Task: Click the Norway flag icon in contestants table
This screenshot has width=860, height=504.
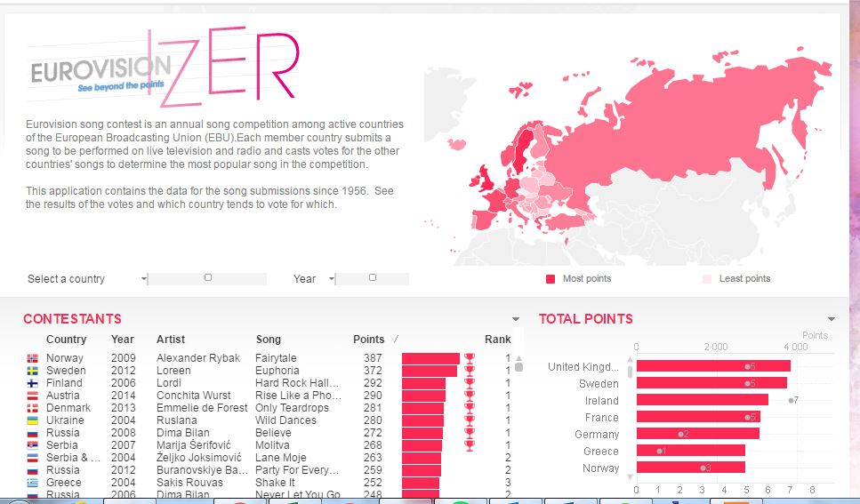Action: coord(32,358)
